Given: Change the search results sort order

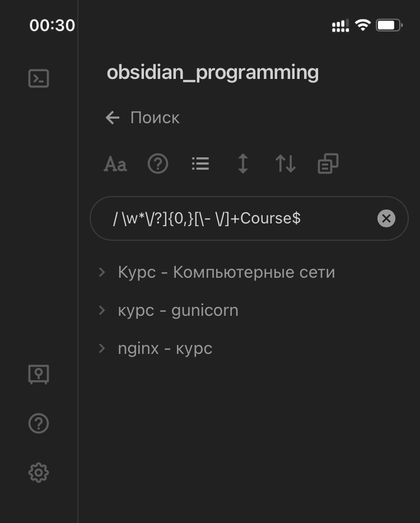Looking at the screenshot, I should pyautogui.click(x=285, y=164).
